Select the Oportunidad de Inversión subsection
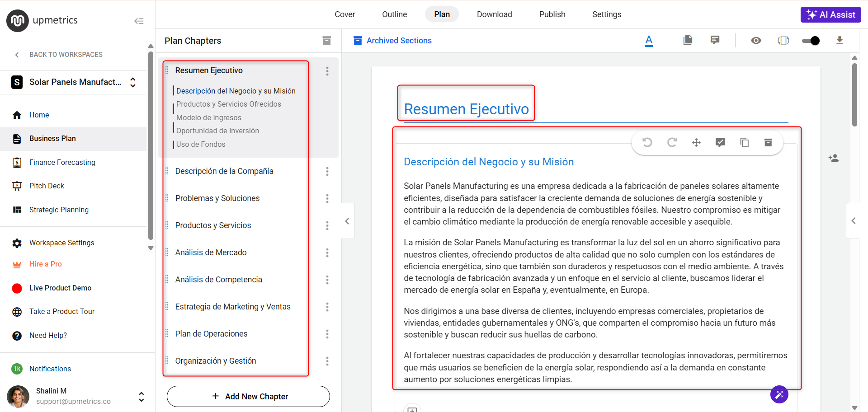Viewport: 868px width, 412px height. 218,131
